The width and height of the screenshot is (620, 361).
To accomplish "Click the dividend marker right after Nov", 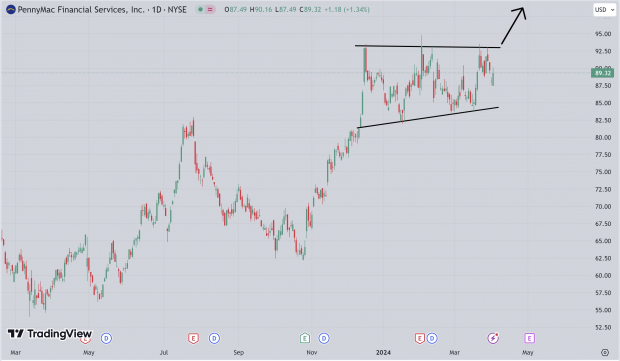I will (x=324, y=338).
